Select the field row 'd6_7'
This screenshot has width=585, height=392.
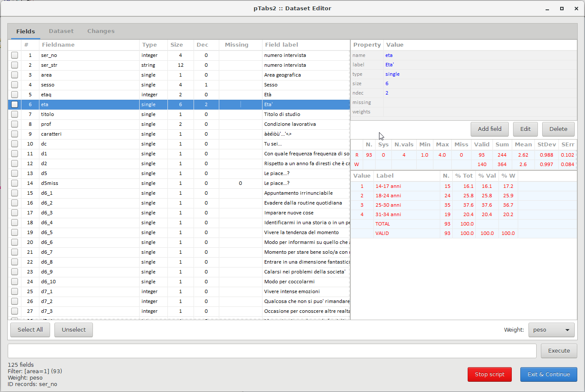(179, 252)
